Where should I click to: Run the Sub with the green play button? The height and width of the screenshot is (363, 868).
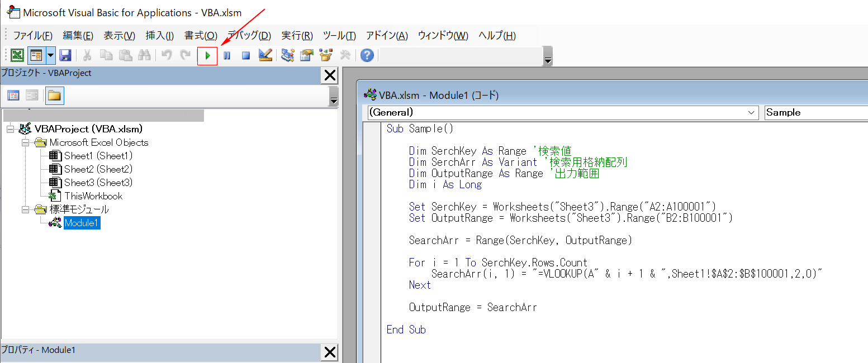click(207, 56)
